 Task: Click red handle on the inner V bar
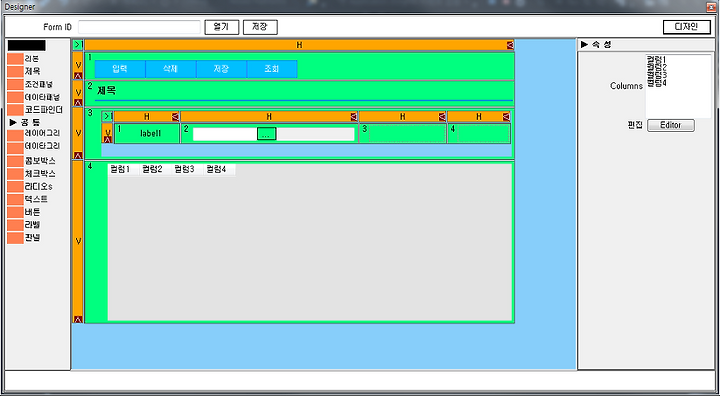pos(107,140)
